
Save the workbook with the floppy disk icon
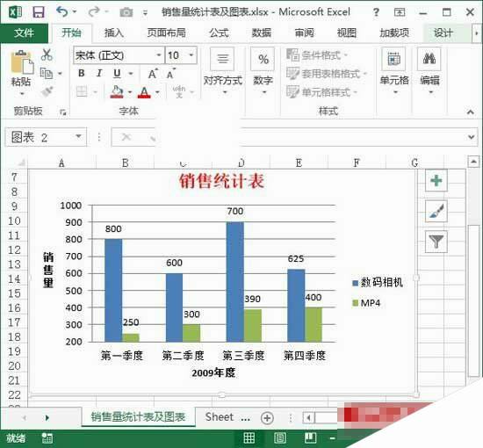pyautogui.click(x=39, y=12)
